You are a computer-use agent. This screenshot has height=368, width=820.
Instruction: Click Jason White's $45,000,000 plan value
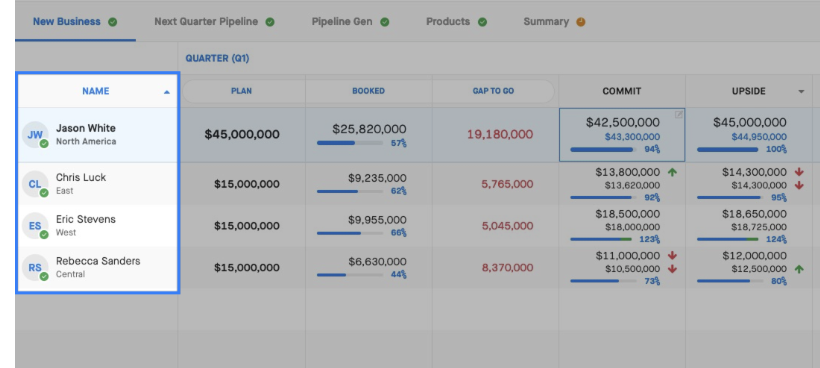pos(242,134)
